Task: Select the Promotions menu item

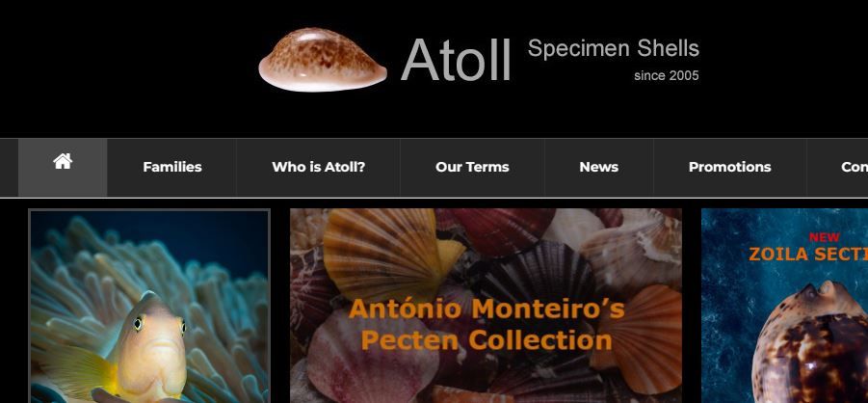Action: [x=729, y=167]
